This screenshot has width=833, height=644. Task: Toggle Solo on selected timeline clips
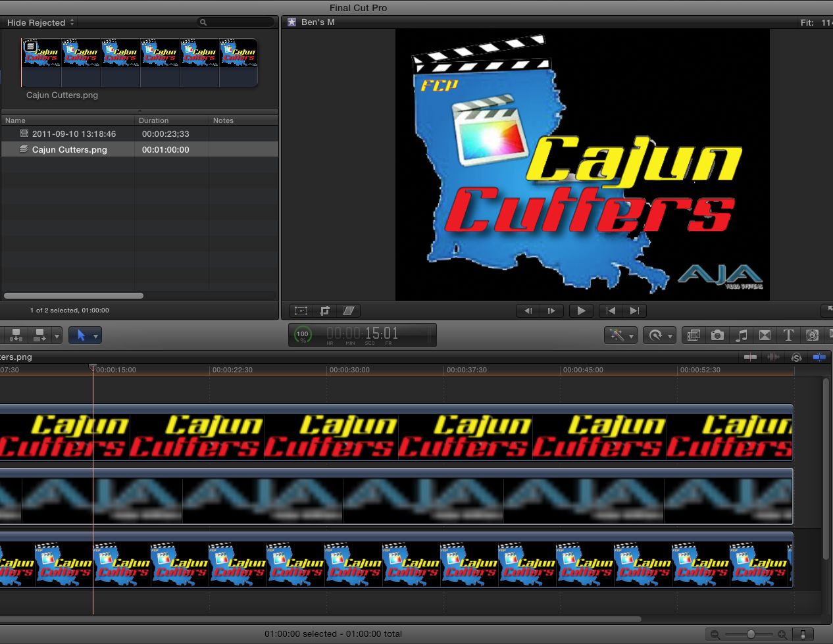795,357
